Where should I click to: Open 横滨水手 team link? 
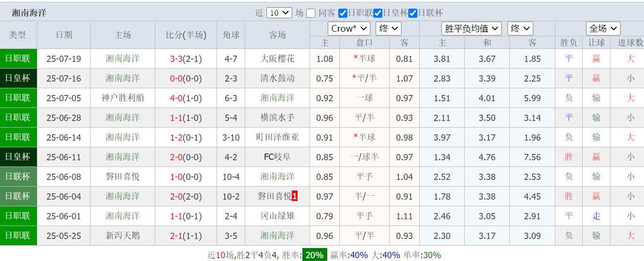tap(277, 118)
